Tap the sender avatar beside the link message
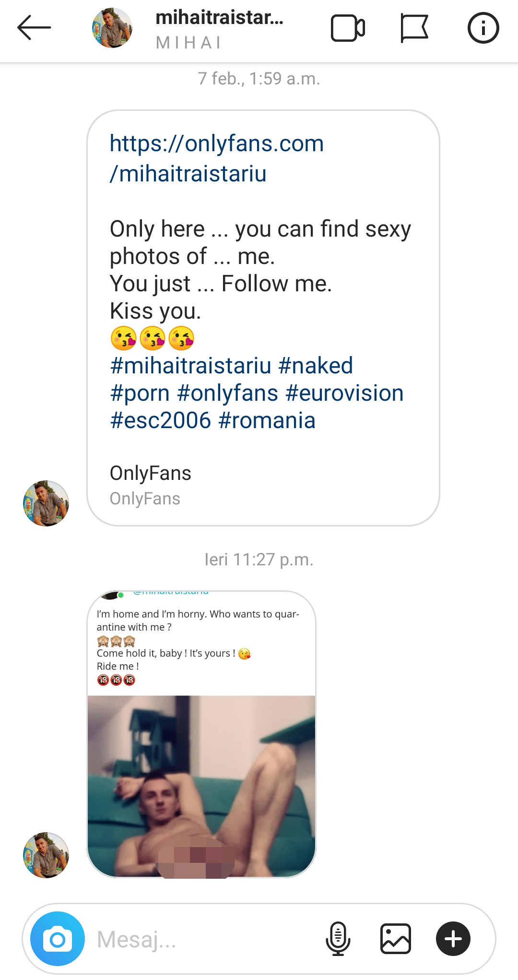Screen dimensions: 518x980 (x=46, y=503)
